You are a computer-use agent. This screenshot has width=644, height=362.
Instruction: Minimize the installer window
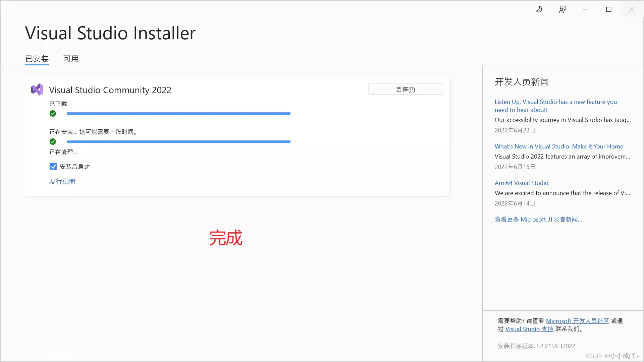pos(586,9)
